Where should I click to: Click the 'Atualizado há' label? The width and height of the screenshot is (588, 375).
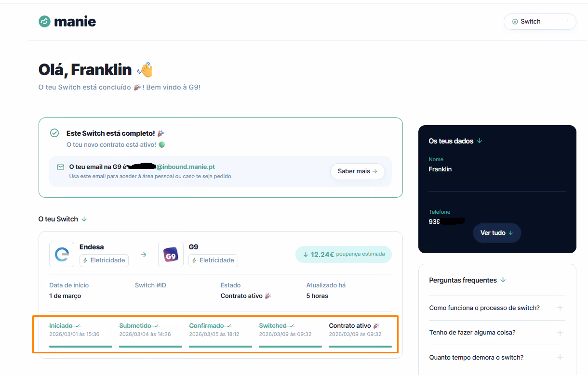tap(326, 285)
